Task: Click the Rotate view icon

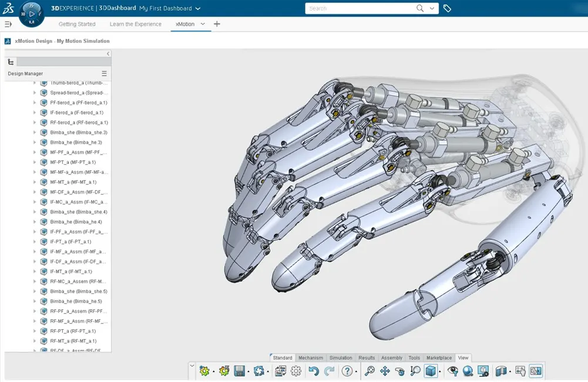Action: tap(400, 371)
